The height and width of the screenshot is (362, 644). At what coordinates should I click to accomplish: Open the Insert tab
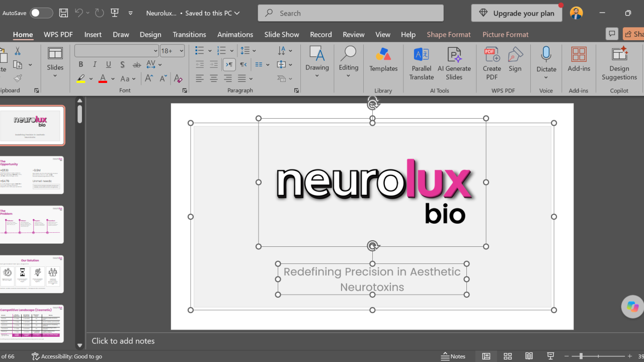coord(93,34)
